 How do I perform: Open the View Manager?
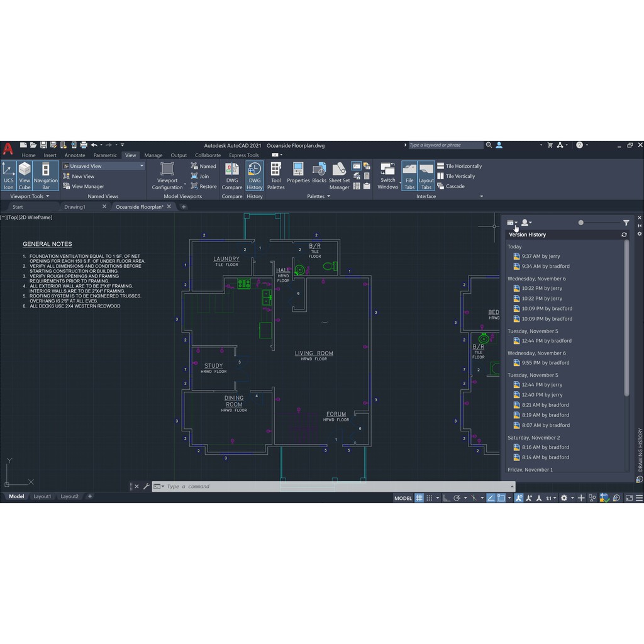(x=87, y=186)
